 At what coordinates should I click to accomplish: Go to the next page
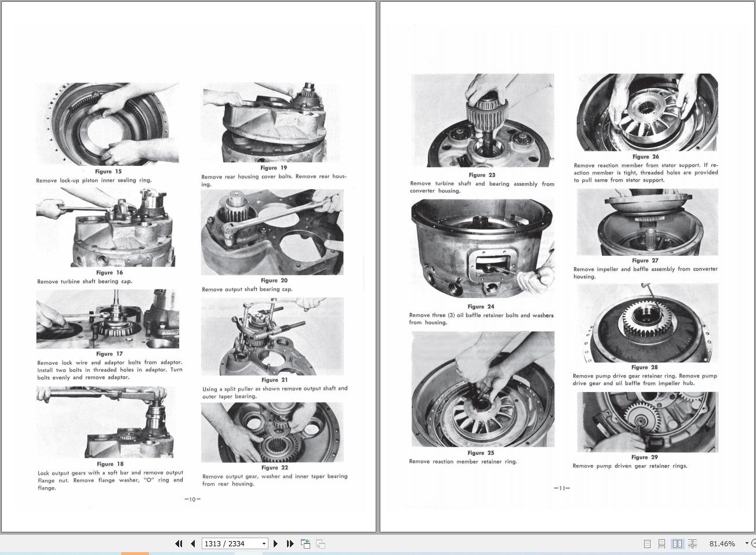click(x=276, y=543)
